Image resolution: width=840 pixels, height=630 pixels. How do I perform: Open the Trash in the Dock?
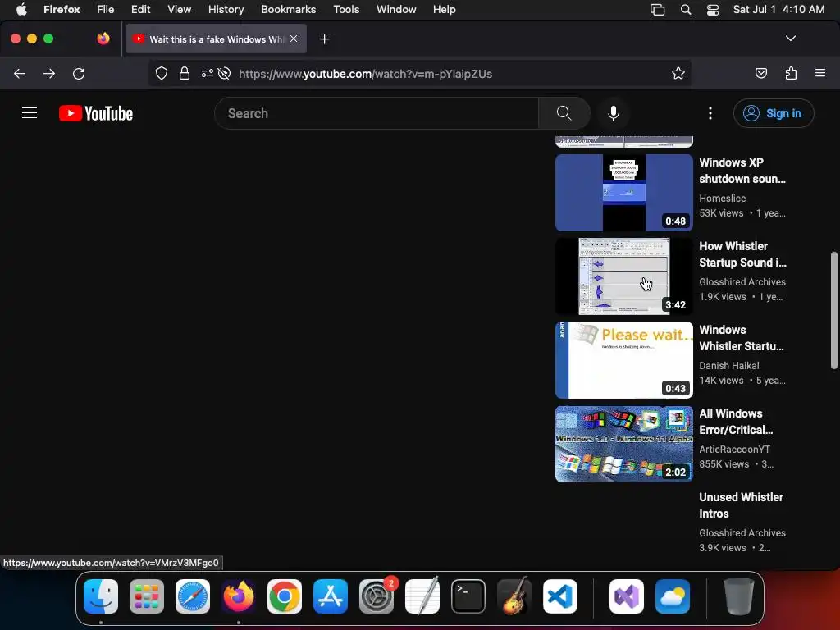tap(739, 596)
